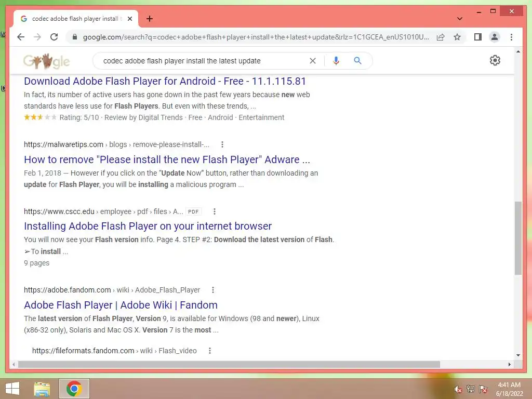The height and width of the screenshot is (399, 532).
Task: Submit search with magnifier icon
Action: click(357, 61)
